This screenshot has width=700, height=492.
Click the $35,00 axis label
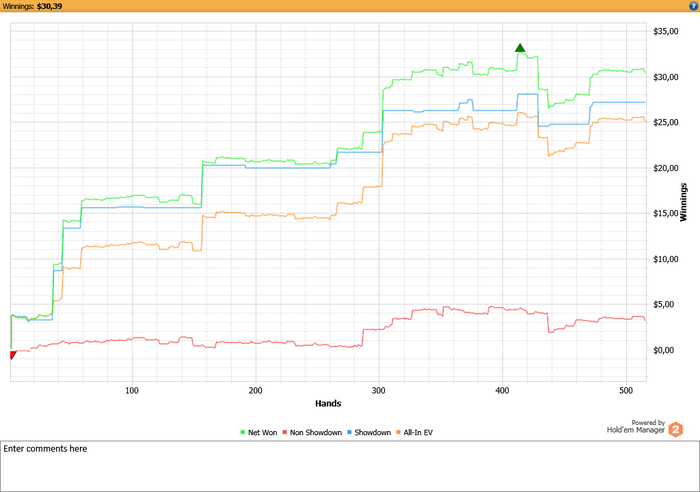(666, 31)
